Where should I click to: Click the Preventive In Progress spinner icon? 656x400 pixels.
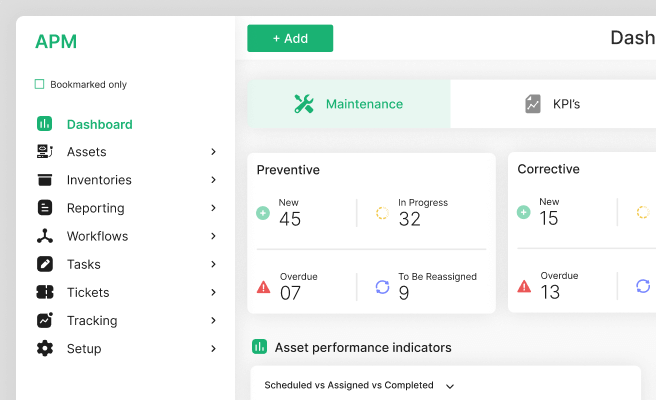[x=382, y=213]
